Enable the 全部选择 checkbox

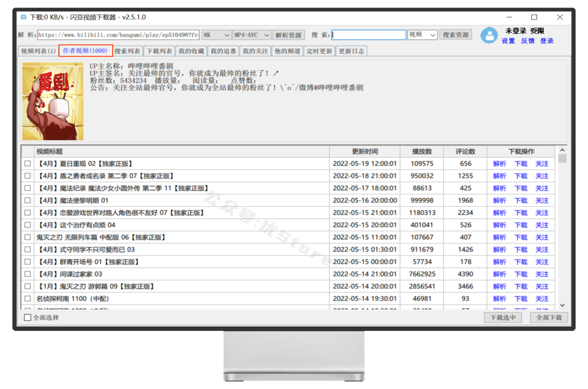click(x=27, y=317)
